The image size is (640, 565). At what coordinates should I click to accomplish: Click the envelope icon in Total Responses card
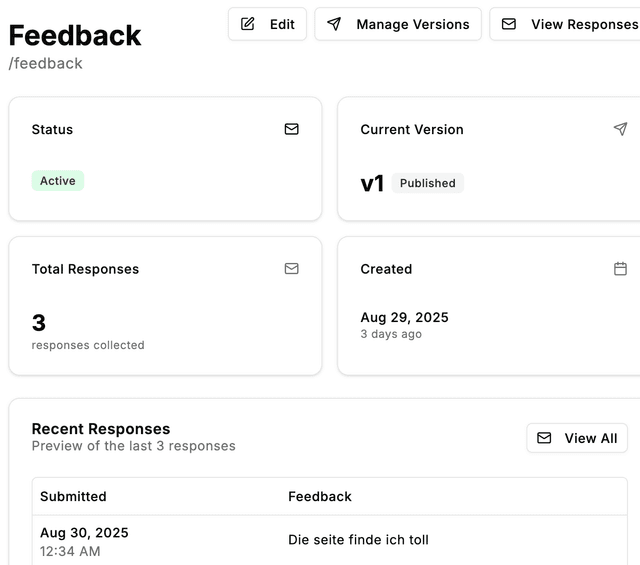point(291,269)
